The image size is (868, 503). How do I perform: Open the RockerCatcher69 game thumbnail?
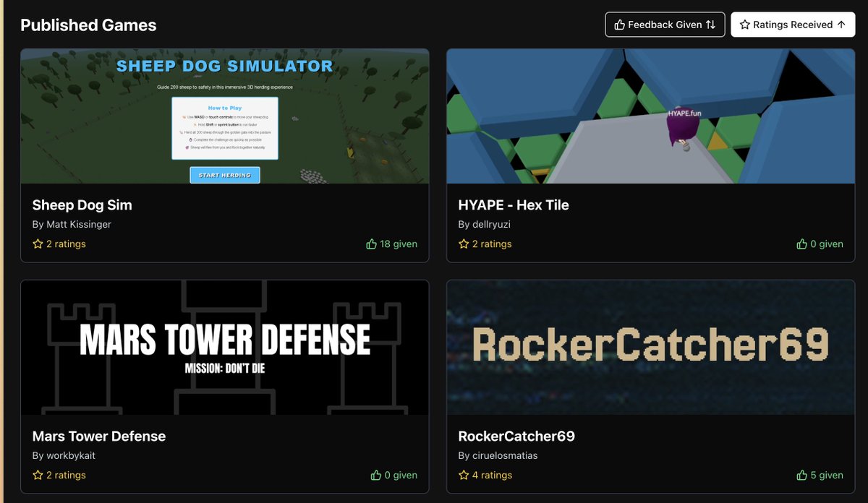pyautogui.click(x=650, y=347)
